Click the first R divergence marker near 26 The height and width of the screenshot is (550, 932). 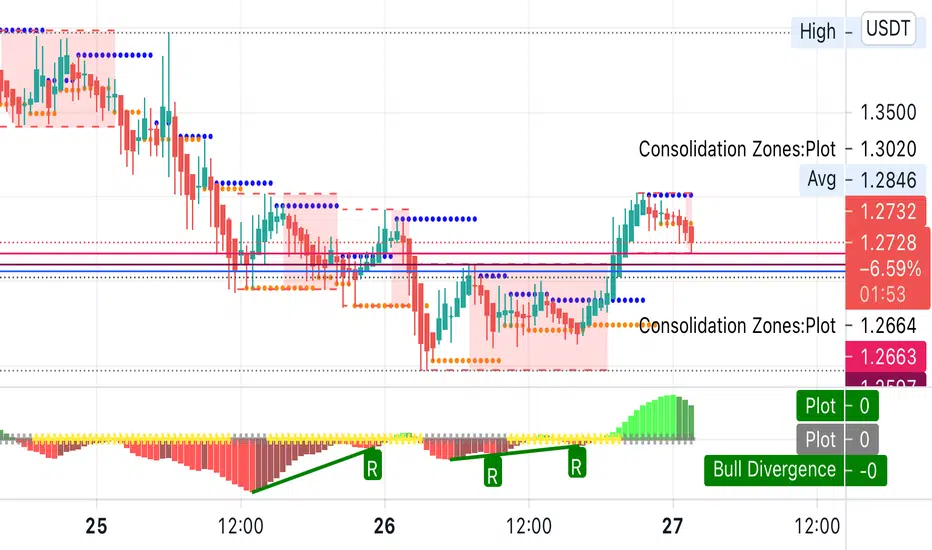pos(372,466)
